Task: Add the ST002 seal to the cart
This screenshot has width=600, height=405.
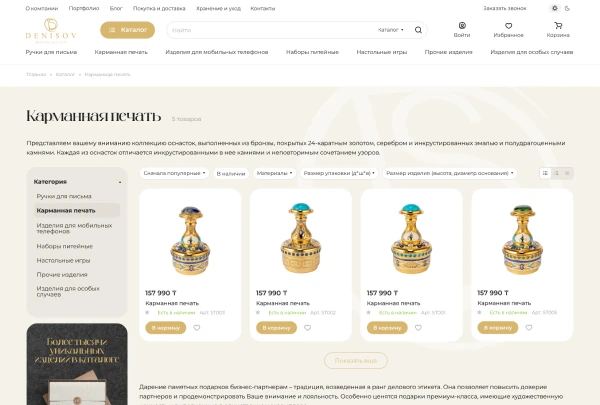Action: coord(276,328)
